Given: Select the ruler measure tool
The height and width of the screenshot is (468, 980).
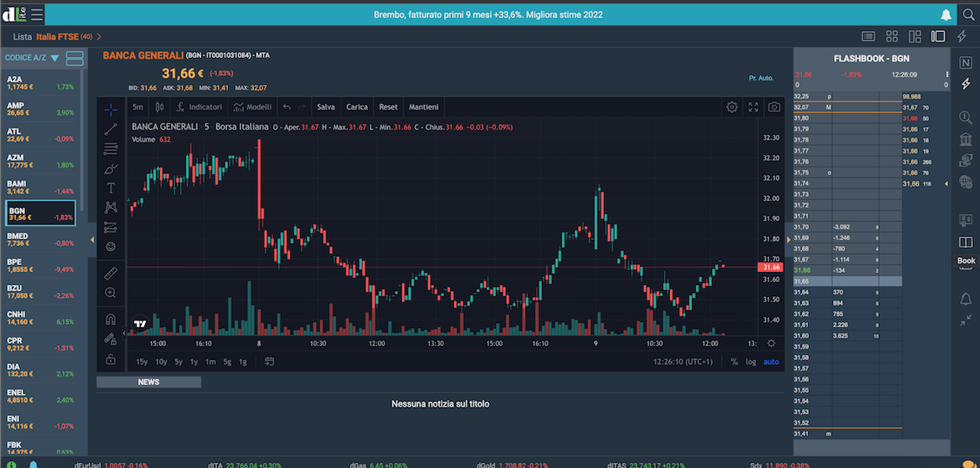Looking at the screenshot, I should point(111,273).
